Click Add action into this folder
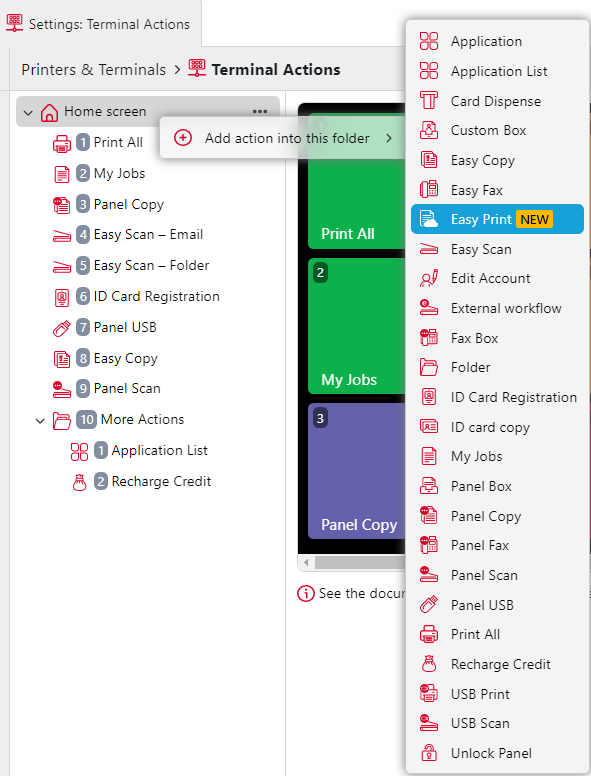591x776 pixels. coord(284,138)
